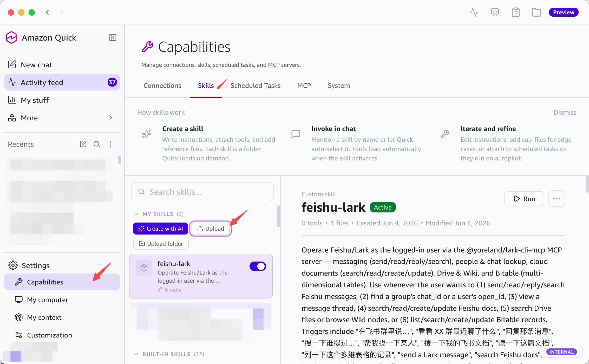
Task: Open the Activity feed
Action: coord(62,82)
